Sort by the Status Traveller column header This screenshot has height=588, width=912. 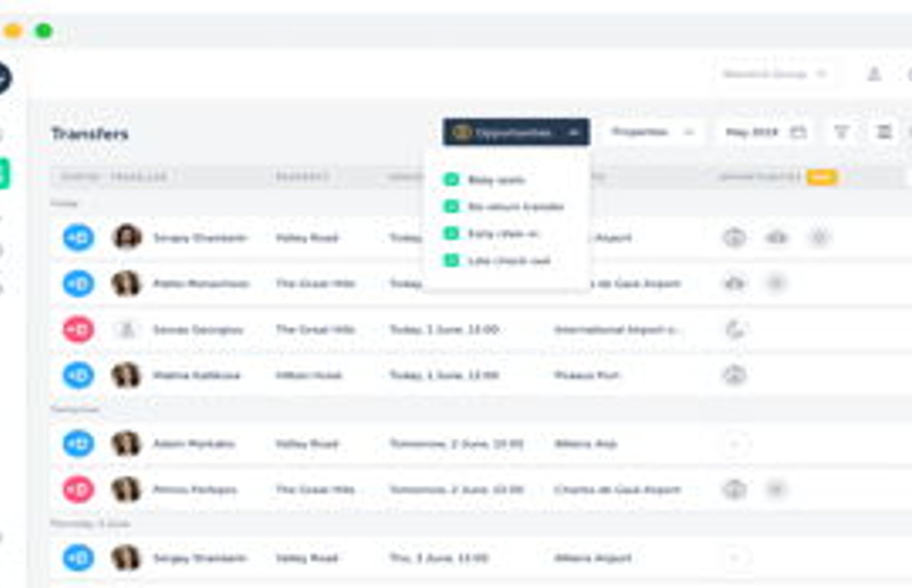pyautogui.click(x=114, y=177)
